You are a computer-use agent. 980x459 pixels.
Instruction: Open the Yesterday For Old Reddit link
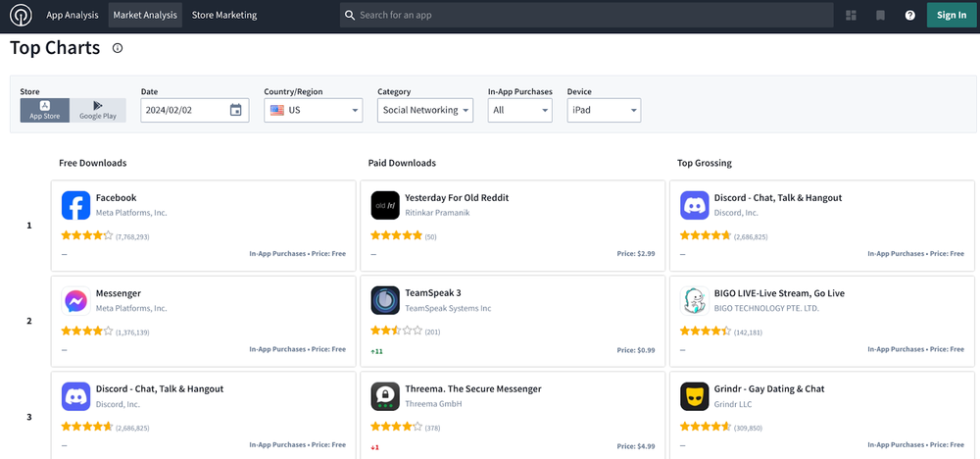coord(457,197)
